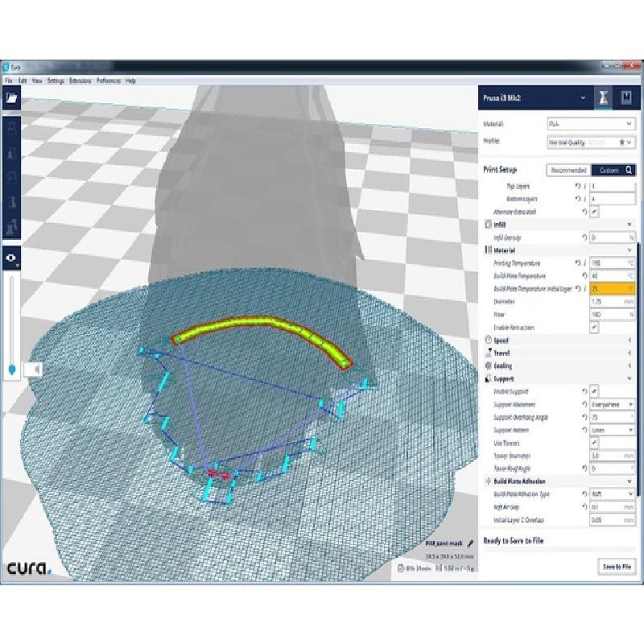
Task: Revert the Raft Air Gap setting
Action: pos(584,507)
